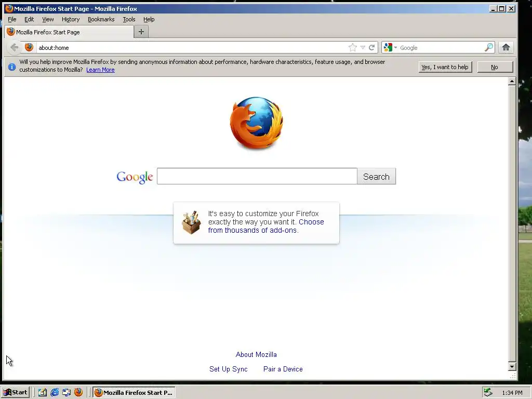Bookmark this page with the star icon
The width and height of the screenshot is (532, 399).
[x=353, y=47]
